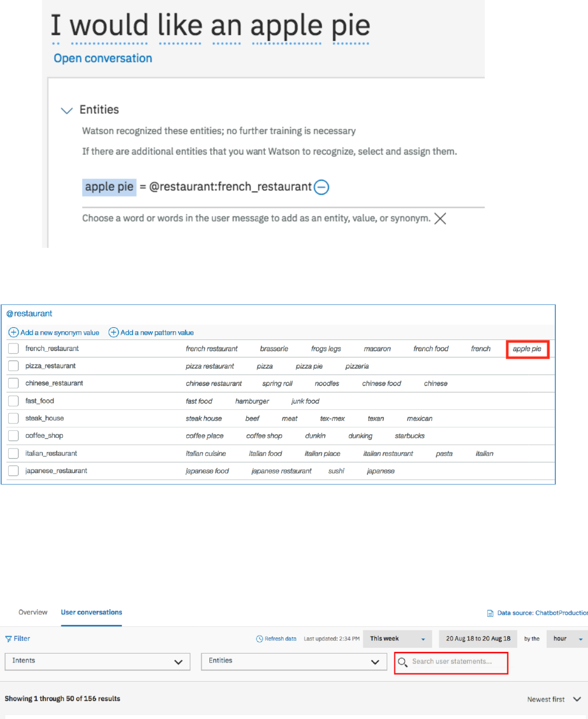The image size is (588, 719).
Task: Select the 'spring roll' synonym
Action: (x=278, y=384)
